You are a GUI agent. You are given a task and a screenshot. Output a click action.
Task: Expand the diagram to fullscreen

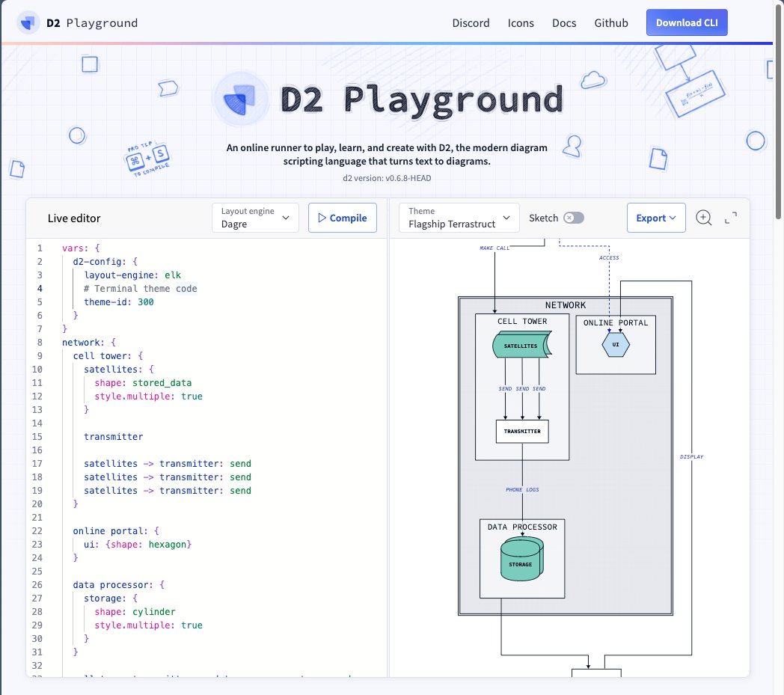coord(730,218)
